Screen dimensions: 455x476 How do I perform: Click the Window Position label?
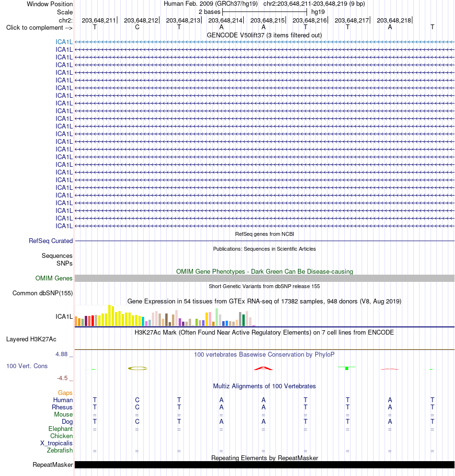(x=50, y=4)
